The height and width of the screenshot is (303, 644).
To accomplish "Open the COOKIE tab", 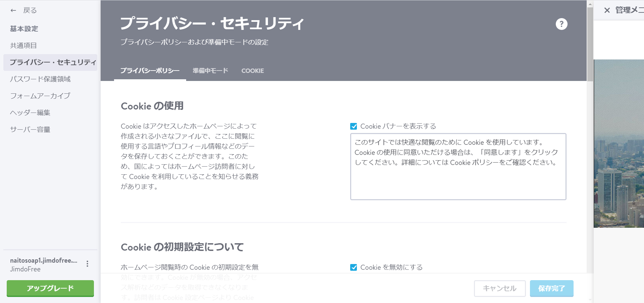I will click(253, 71).
